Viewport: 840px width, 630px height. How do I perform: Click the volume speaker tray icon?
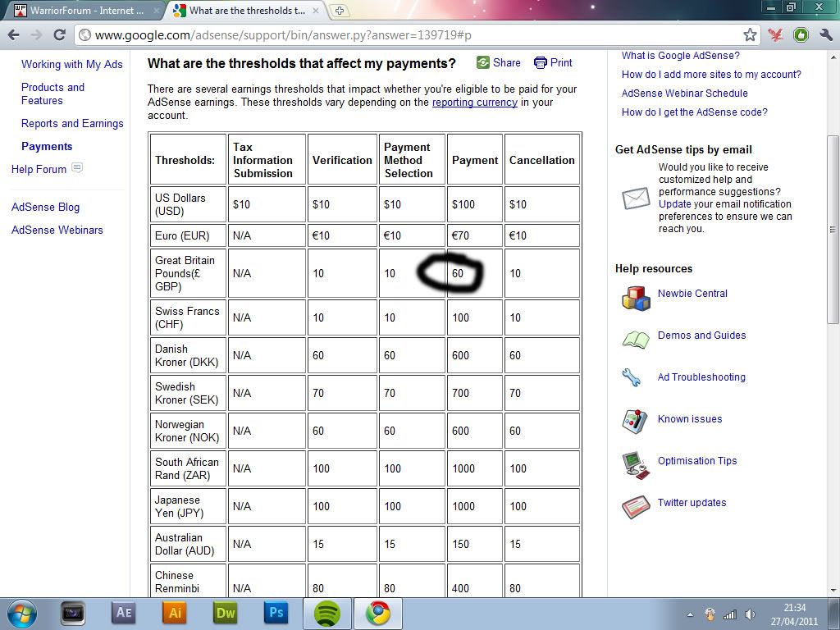(750, 614)
